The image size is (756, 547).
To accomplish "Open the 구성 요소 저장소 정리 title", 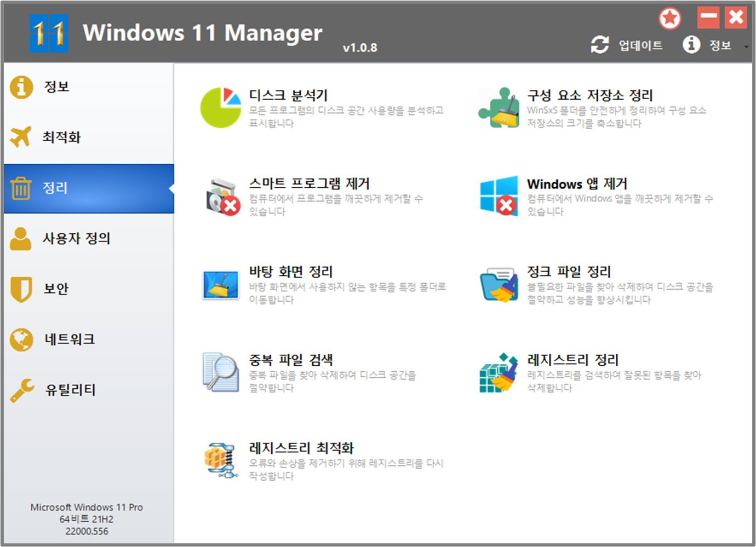I will 590,95.
